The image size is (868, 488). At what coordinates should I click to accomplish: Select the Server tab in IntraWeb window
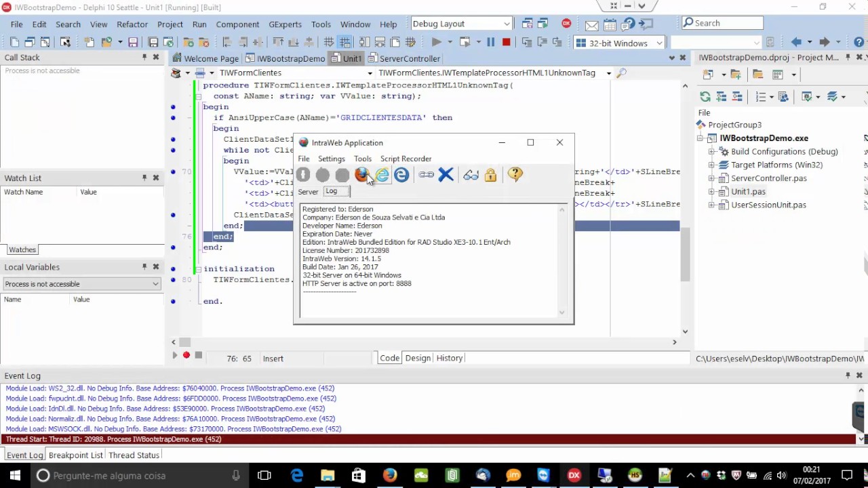point(308,192)
